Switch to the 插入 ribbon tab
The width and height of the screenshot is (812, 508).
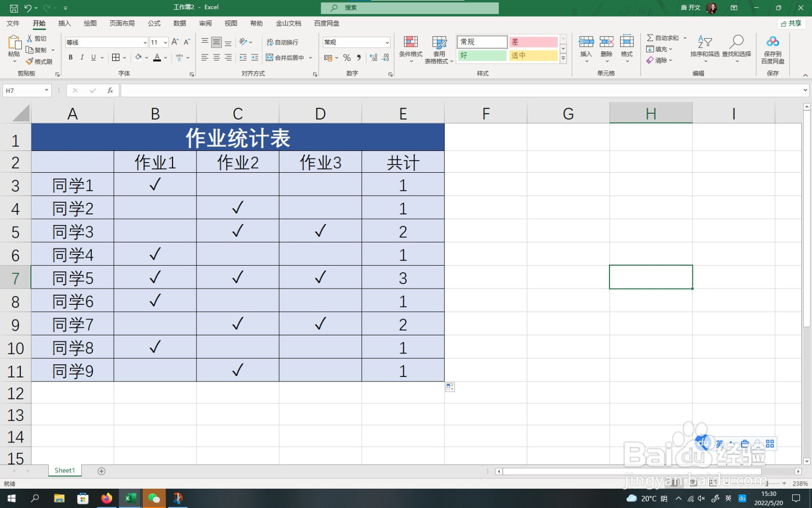[64, 23]
